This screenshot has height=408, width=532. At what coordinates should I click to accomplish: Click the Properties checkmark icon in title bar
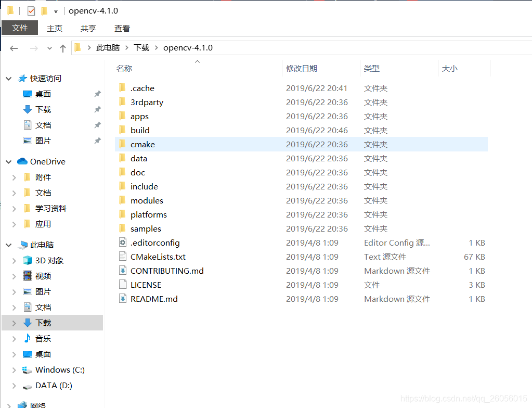31,11
